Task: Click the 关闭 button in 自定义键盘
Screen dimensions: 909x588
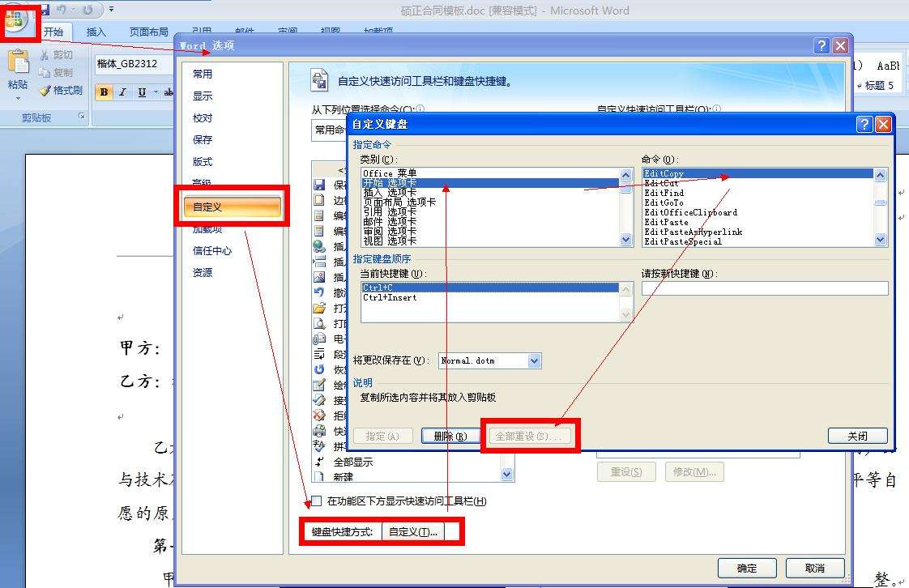Action: [x=857, y=437]
